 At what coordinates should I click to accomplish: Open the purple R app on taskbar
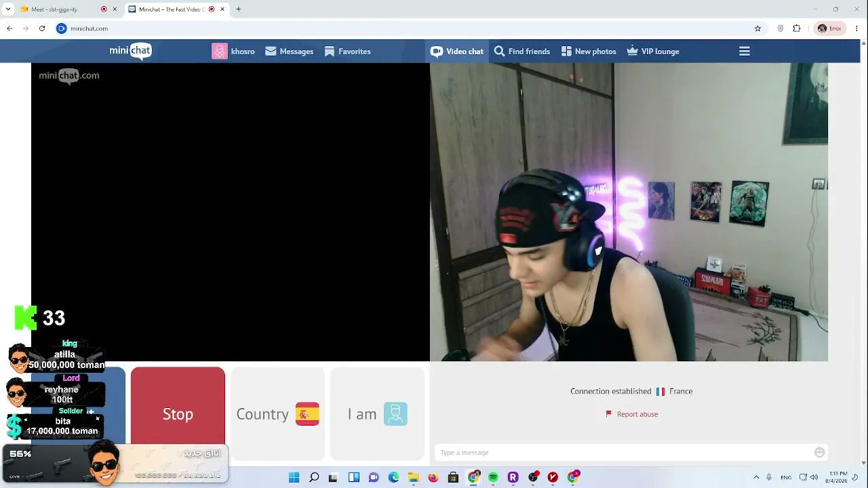(513, 478)
